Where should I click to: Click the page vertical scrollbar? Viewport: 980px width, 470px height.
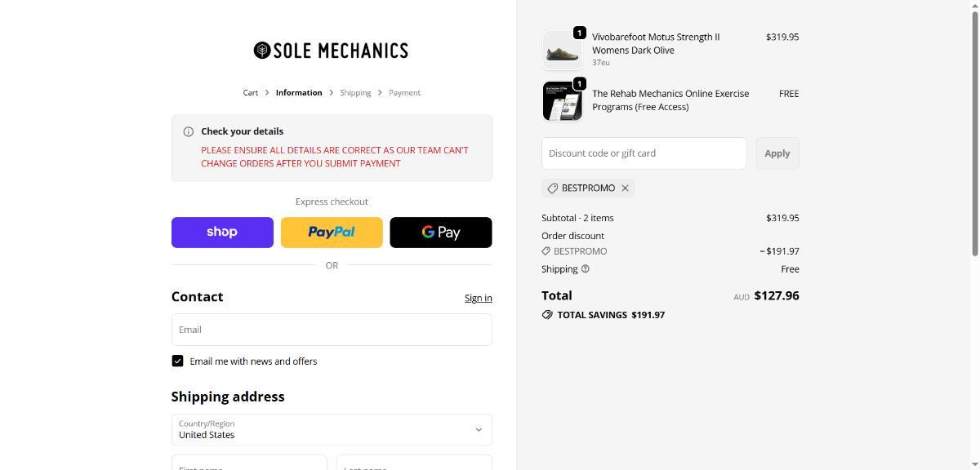click(x=973, y=131)
